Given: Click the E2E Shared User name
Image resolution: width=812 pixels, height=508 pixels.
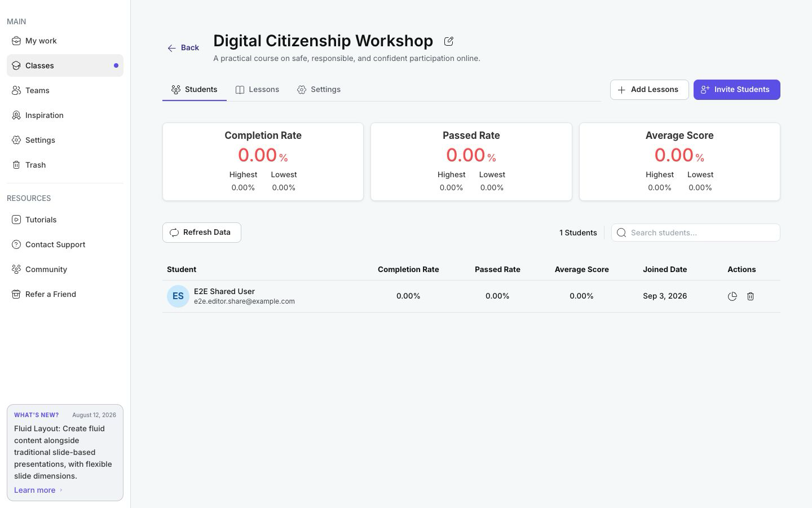Looking at the screenshot, I should [224, 291].
